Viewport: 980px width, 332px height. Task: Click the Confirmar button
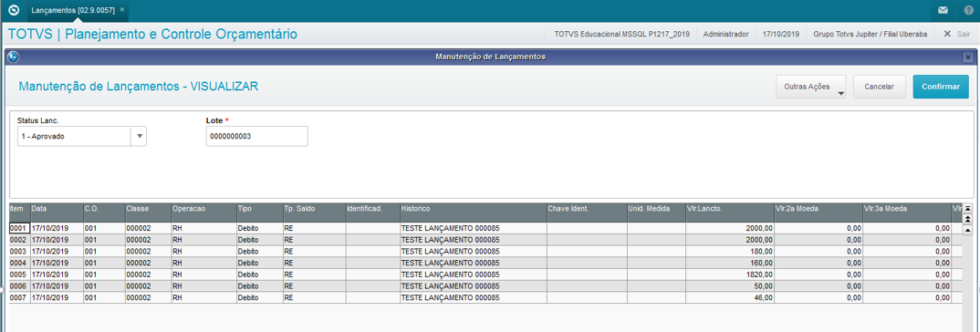(x=941, y=87)
